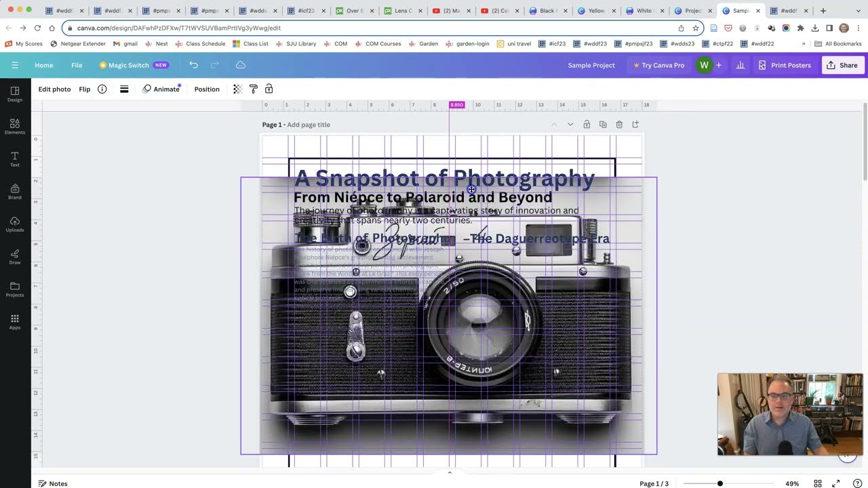This screenshot has width=868, height=488.
Task: Click the Flip button
Action: [85, 89]
